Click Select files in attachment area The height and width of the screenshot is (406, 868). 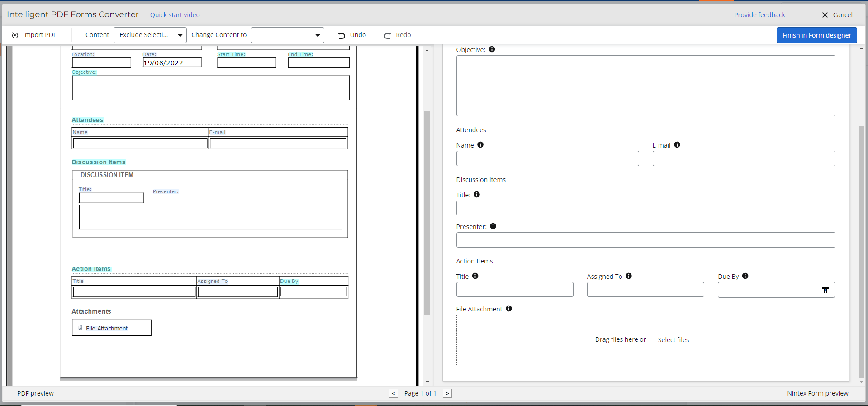(x=674, y=340)
